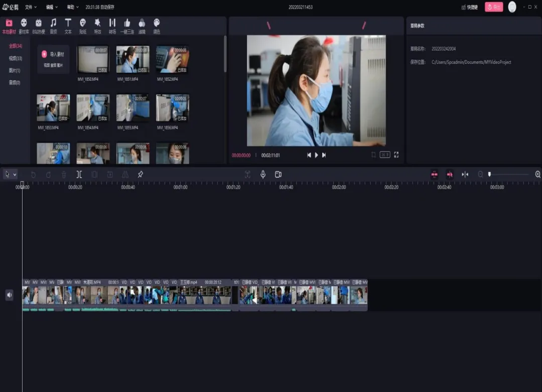Click the pink export button
This screenshot has width=542, height=392.
(x=494, y=7)
